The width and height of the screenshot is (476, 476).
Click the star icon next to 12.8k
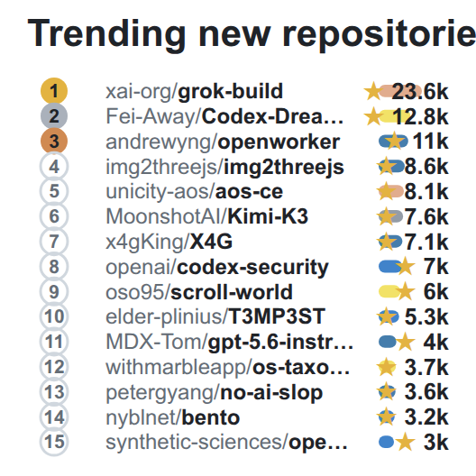click(x=373, y=116)
